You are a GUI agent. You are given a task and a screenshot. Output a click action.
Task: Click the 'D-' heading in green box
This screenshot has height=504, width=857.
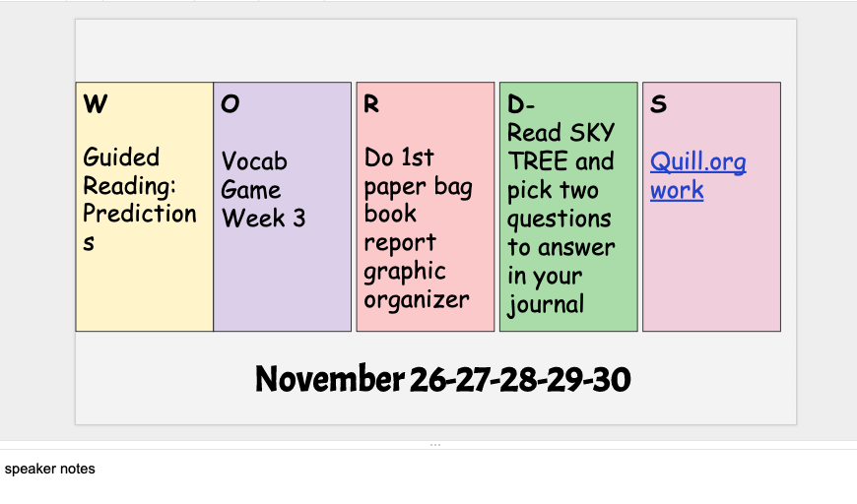[521, 104]
